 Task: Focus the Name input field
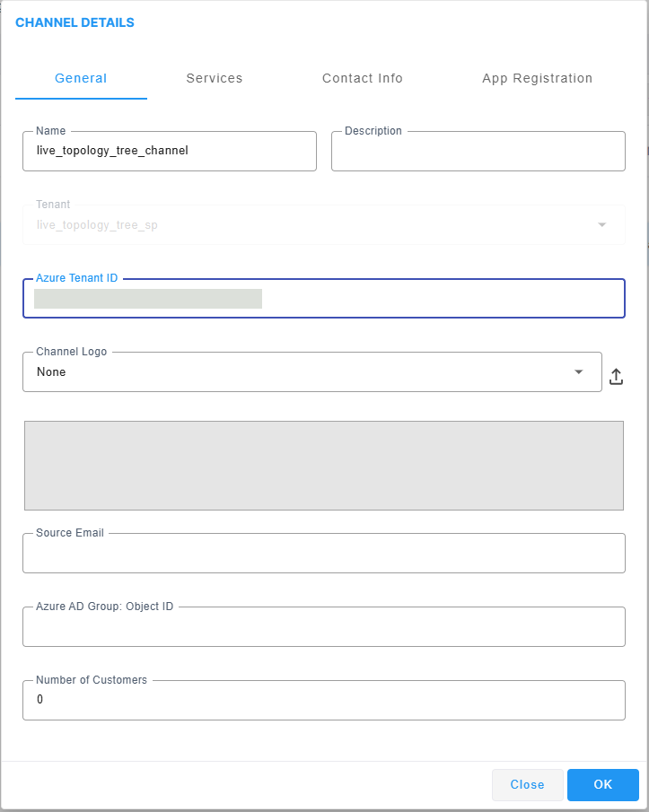coord(170,152)
